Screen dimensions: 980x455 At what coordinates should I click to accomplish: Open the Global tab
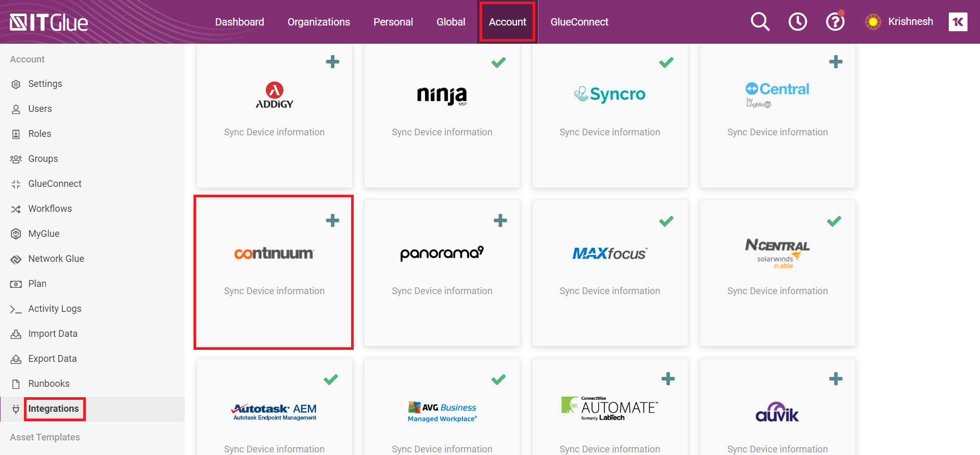(451, 22)
